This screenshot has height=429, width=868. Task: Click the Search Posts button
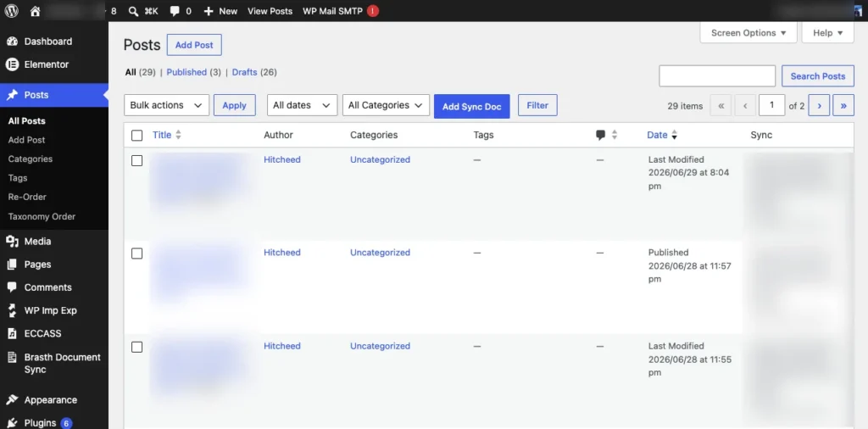(818, 75)
